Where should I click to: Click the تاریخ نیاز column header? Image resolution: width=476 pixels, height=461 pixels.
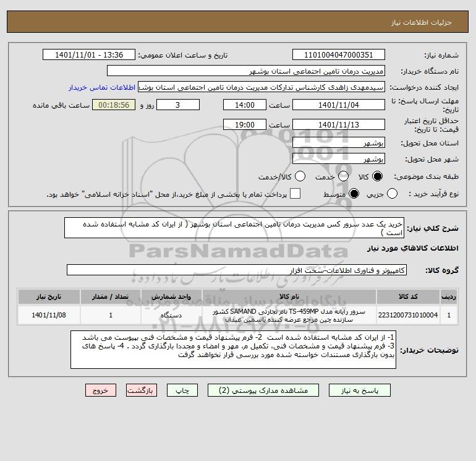click(x=49, y=296)
